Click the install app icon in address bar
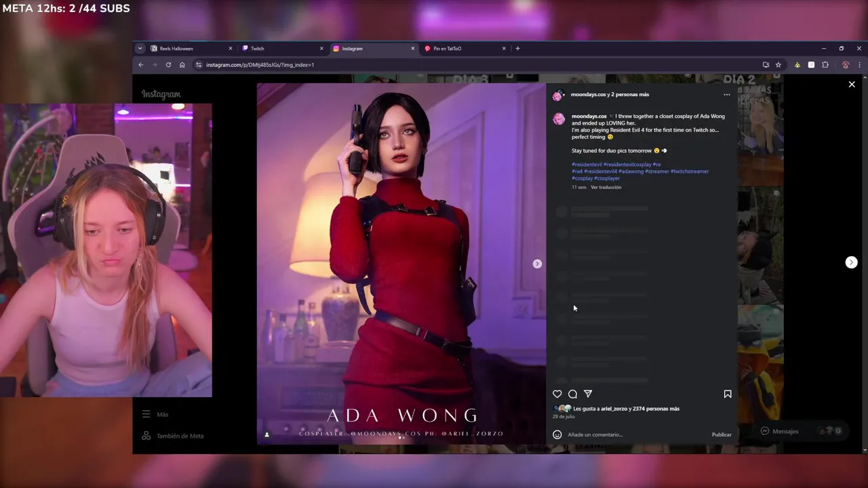This screenshot has height=488, width=868. [766, 65]
